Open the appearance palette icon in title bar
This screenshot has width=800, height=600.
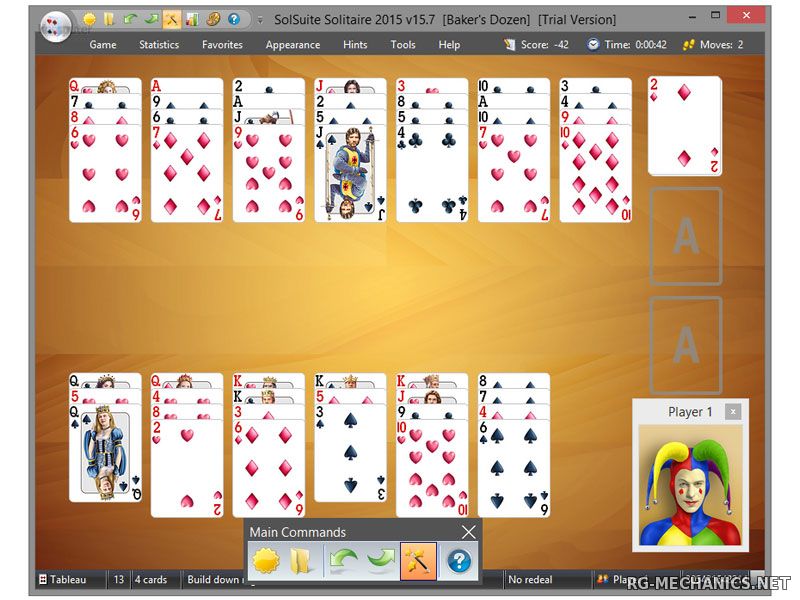(212, 19)
